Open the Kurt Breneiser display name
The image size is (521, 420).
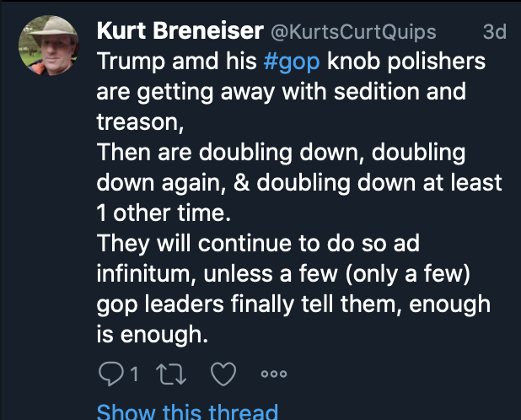(180, 32)
